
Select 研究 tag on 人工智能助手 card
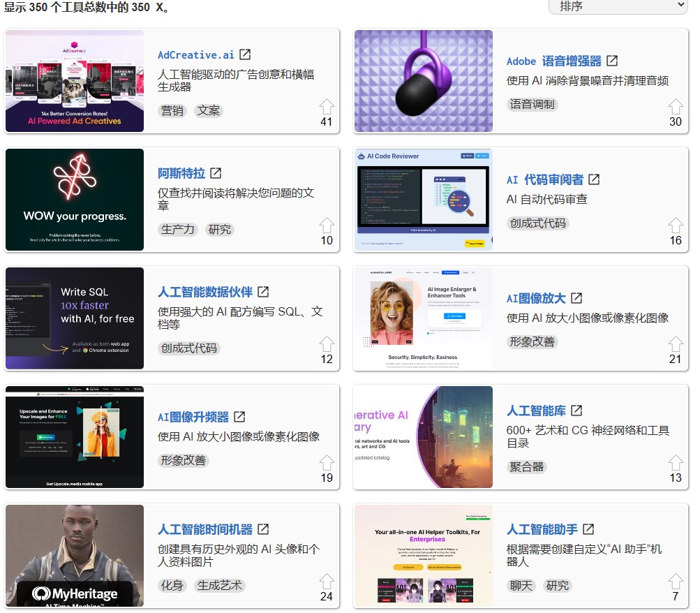[x=558, y=586]
